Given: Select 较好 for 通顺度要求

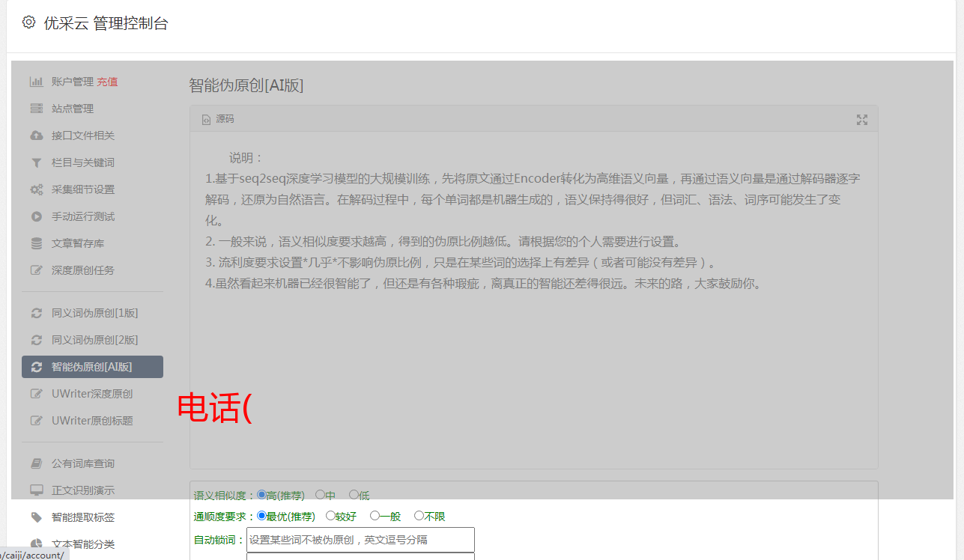Looking at the screenshot, I should [x=330, y=516].
